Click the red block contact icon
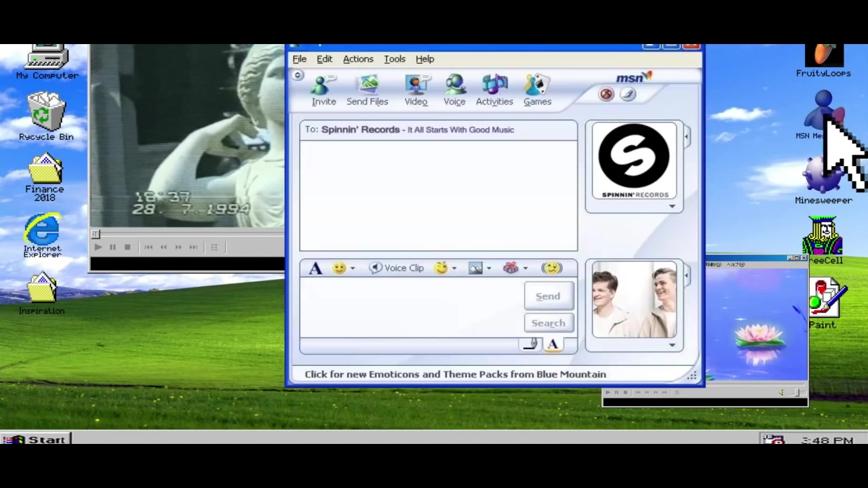Image resolution: width=868 pixels, height=488 pixels. tap(606, 95)
